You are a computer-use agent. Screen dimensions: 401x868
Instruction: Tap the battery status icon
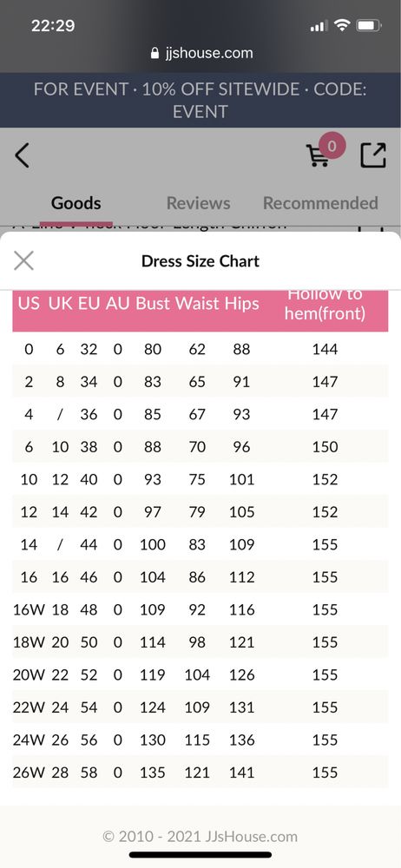pyautogui.click(x=368, y=25)
